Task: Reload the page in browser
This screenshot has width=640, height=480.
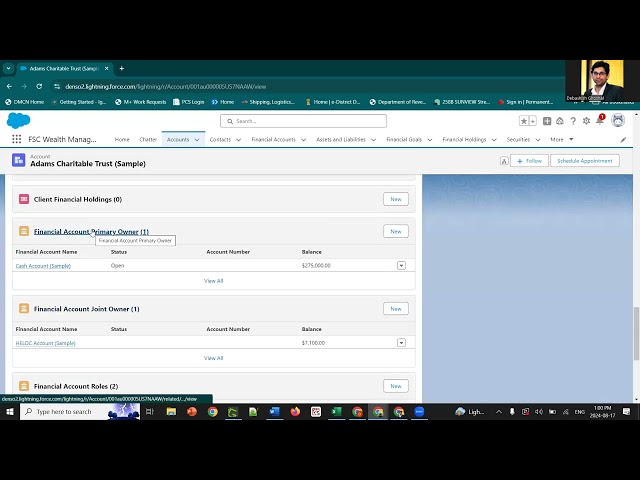Action: pyautogui.click(x=39, y=87)
